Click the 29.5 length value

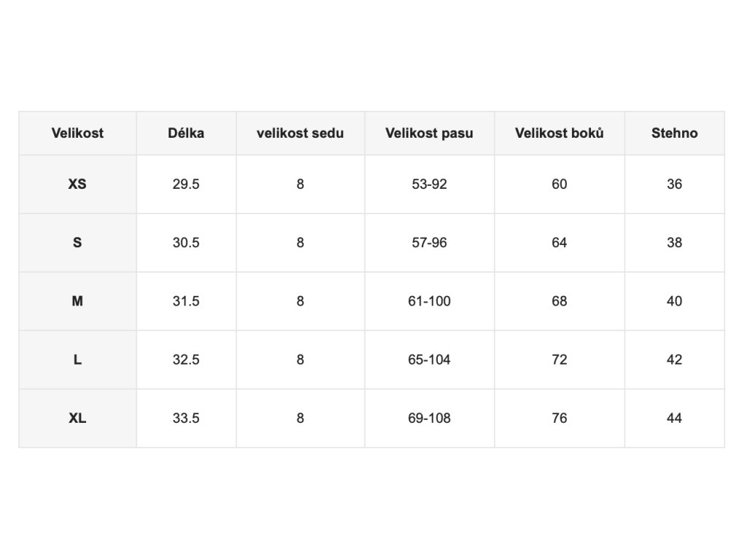pyautogui.click(x=186, y=184)
